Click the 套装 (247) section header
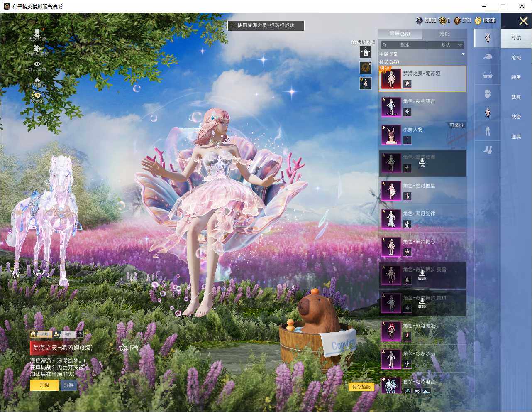Image resolution: width=532 pixels, height=412 pixels. click(389, 62)
